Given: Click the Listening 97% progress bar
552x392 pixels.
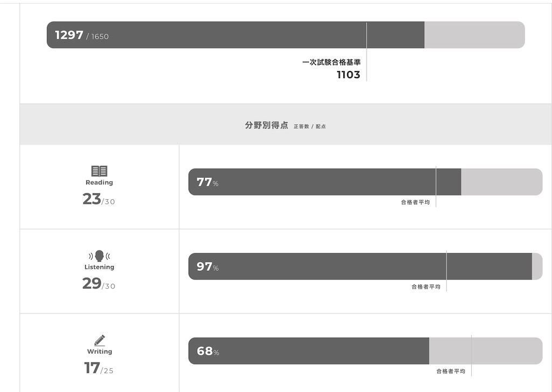Looking at the screenshot, I should pyautogui.click(x=365, y=267).
